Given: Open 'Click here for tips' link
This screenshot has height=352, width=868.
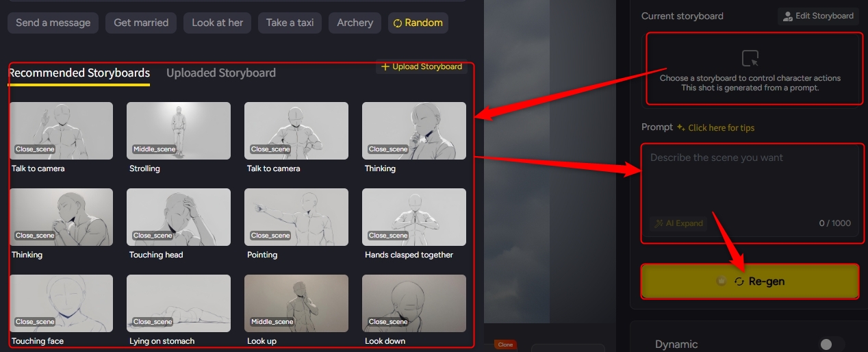Looking at the screenshot, I should pos(722,127).
